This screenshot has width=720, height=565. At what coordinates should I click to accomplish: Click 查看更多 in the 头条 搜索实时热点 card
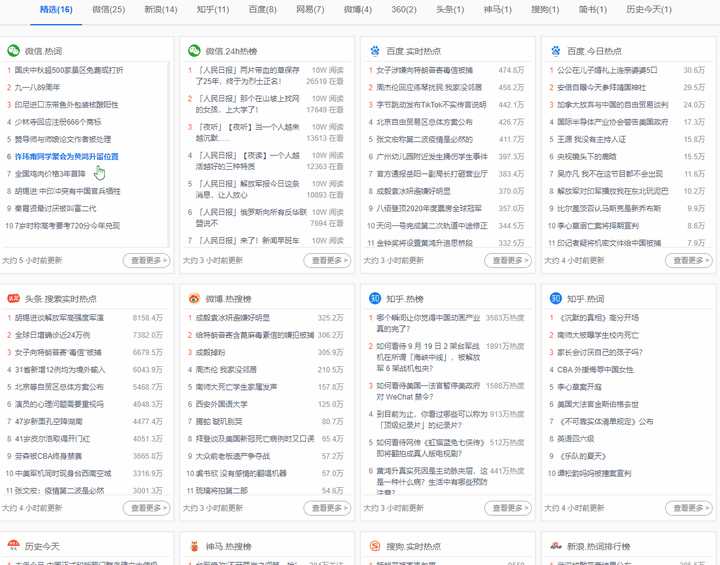147,508
